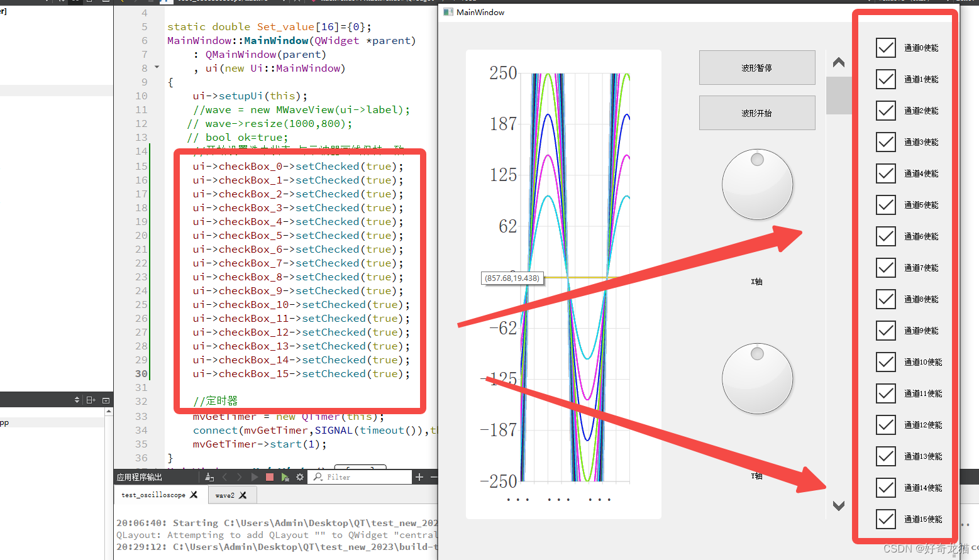Viewport: 979px width, 560px height.
Task: Click code line checkBox_15->setChecked(true)
Action: click(301, 374)
